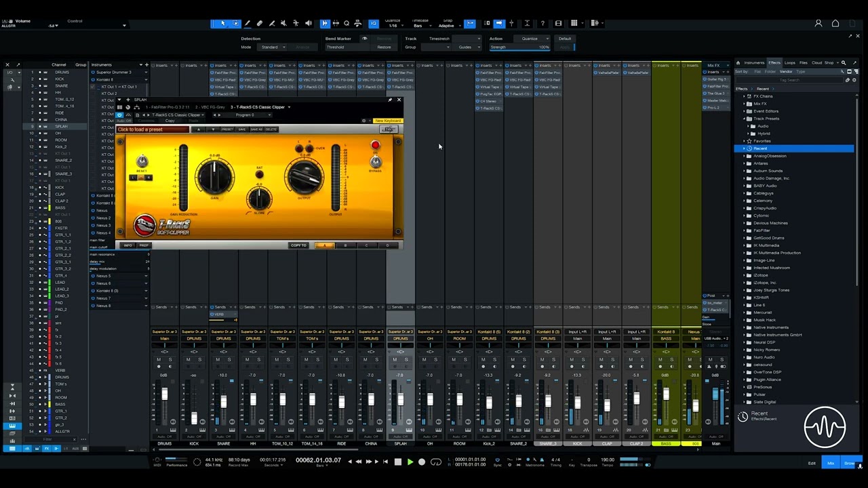Select the Listen speaker tool

pyautogui.click(x=309, y=24)
